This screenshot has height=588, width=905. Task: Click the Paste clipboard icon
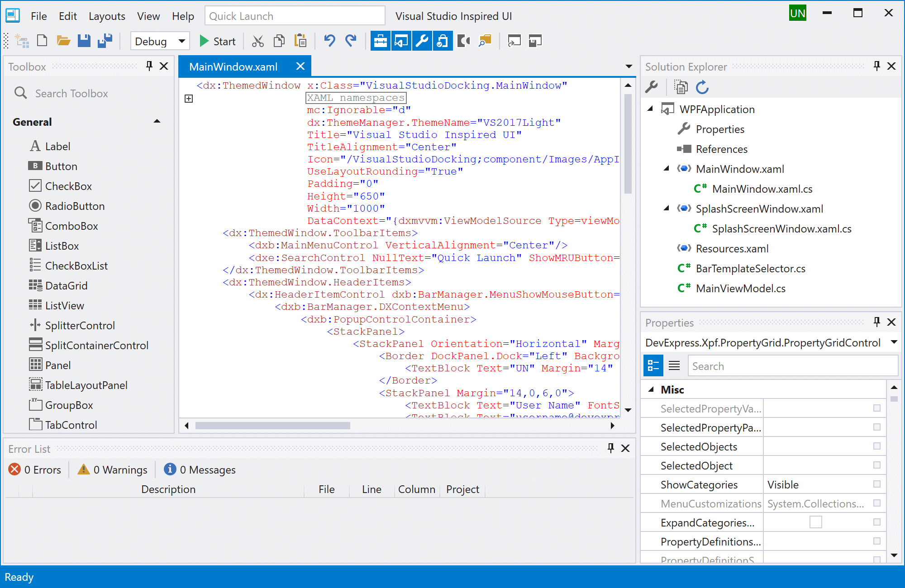[300, 41]
